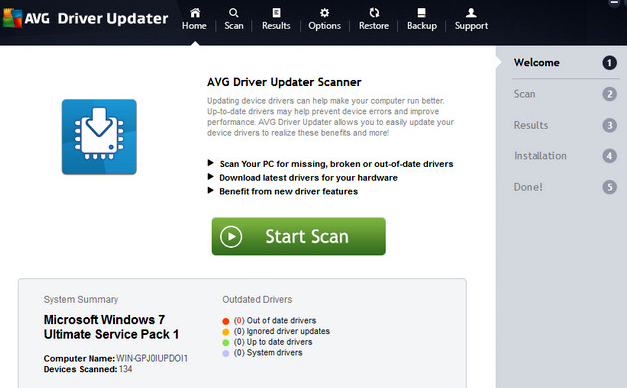
Task: Click the Options gear icon
Action: tap(324, 13)
